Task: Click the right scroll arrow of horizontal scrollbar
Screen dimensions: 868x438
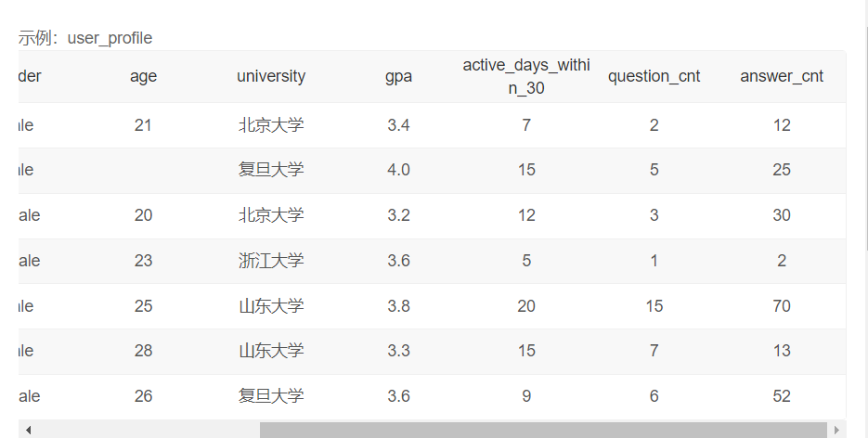Action: pos(836,430)
